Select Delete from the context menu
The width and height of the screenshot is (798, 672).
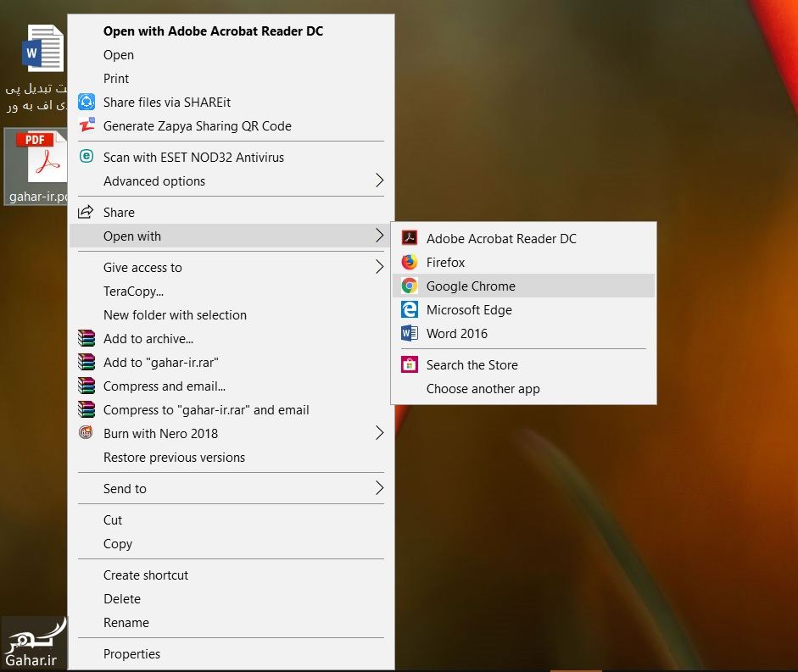(231, 599)
